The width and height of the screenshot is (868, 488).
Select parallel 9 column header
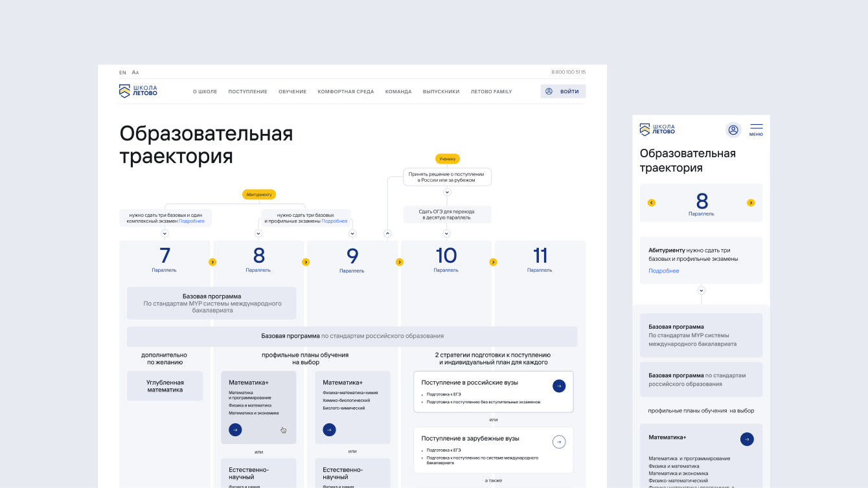[x=352, y=259]
